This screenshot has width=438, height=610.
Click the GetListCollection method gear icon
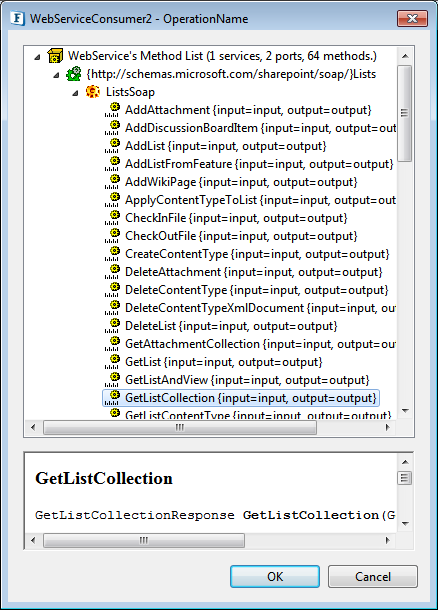pyautogui.click(x=112, y=398)
